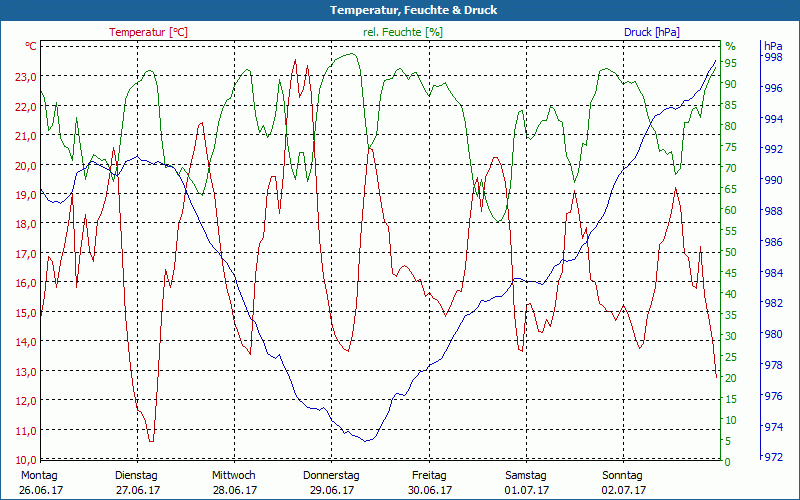This screenshot has height=500, width=800.
Task: Click the '19,0' temperature axis value
Action: [x=27, y=195]
